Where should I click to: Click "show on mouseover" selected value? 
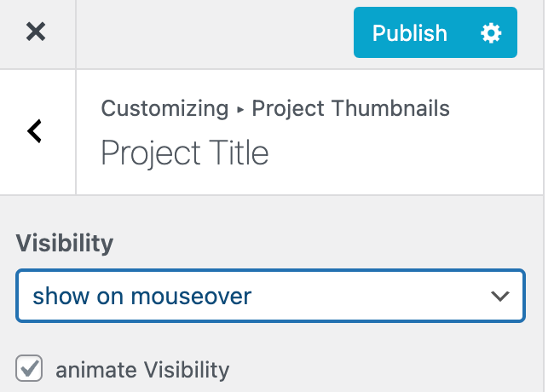(142, 297)
